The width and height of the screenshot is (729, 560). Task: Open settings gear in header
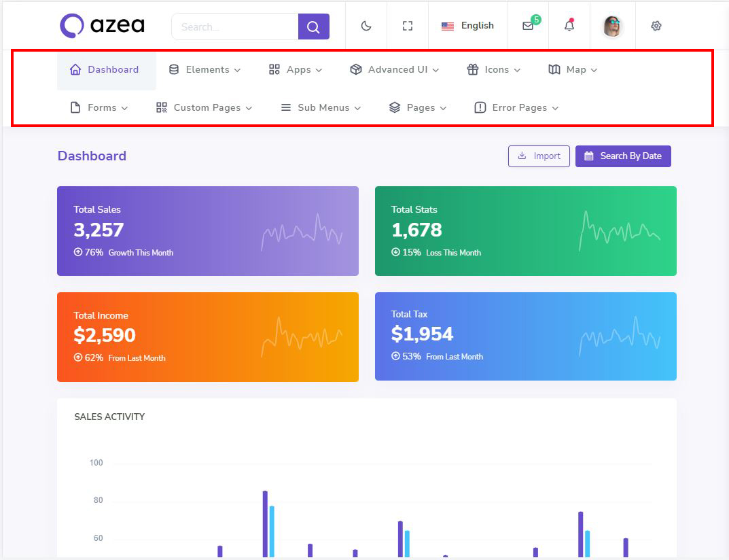pos(656,26)
